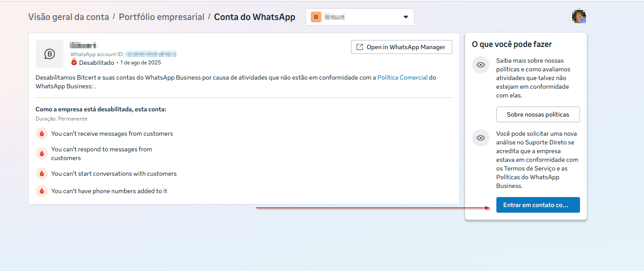Select the 'Desabilitado' status text
Image resolution: width=644 pixels, height=271 pixels.
pos(96,63)
